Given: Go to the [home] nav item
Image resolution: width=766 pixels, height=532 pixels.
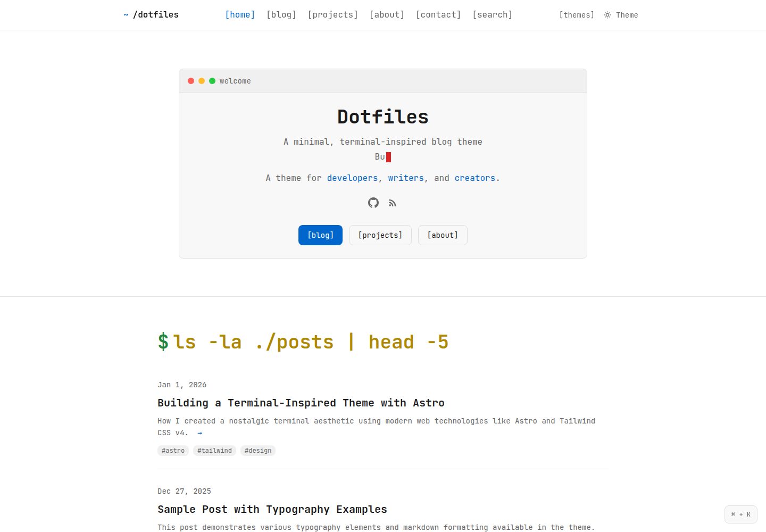Looking at the screenshot, I should [240, 15].
